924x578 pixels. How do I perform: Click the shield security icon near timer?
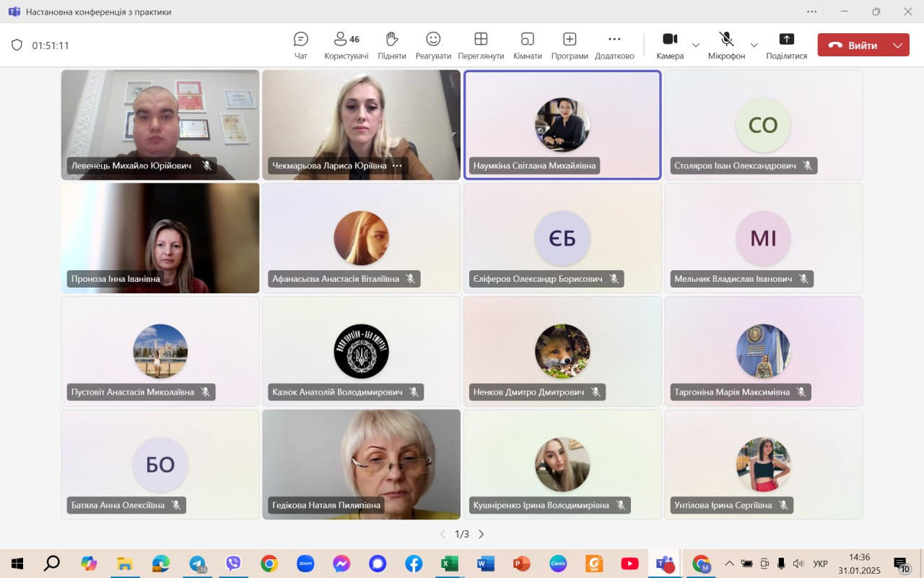17,45
